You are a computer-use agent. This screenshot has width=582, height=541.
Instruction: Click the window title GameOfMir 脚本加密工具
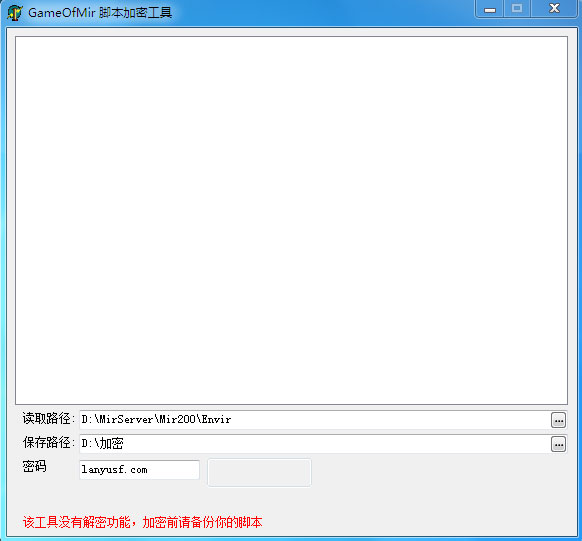[100, 13]
